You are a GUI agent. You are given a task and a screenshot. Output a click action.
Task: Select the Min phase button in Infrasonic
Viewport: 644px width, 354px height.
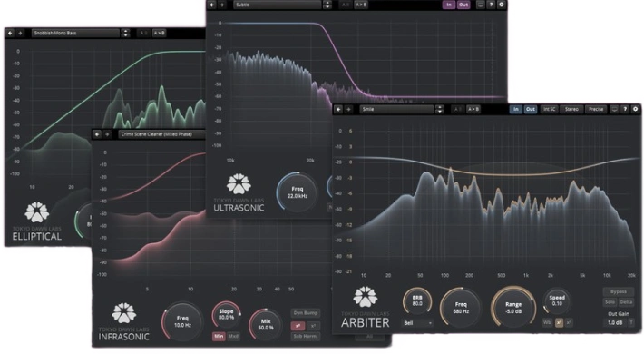pyautogui.click(x=219, y=336)
